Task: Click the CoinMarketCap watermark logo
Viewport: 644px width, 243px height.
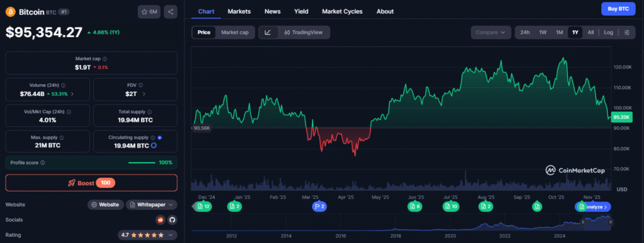Action: point(575,170)
